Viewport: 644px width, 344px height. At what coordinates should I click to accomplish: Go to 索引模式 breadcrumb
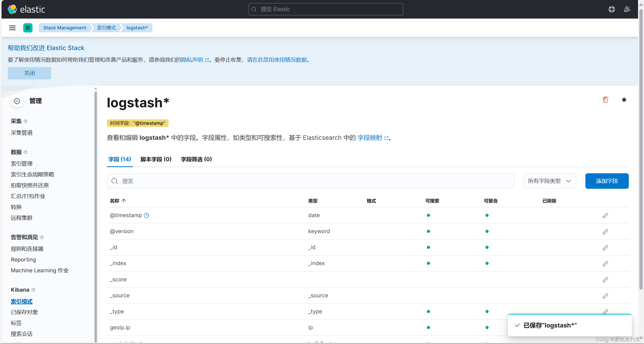point(106,28)
